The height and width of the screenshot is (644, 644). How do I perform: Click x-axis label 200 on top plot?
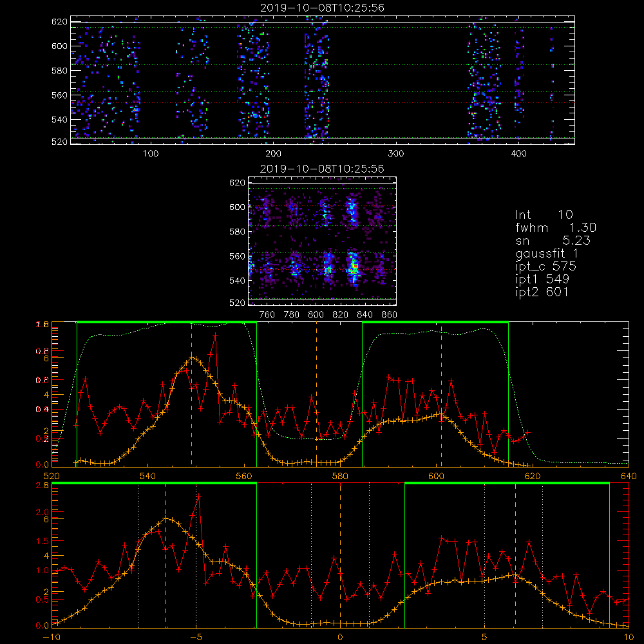(x=273, y=154)
